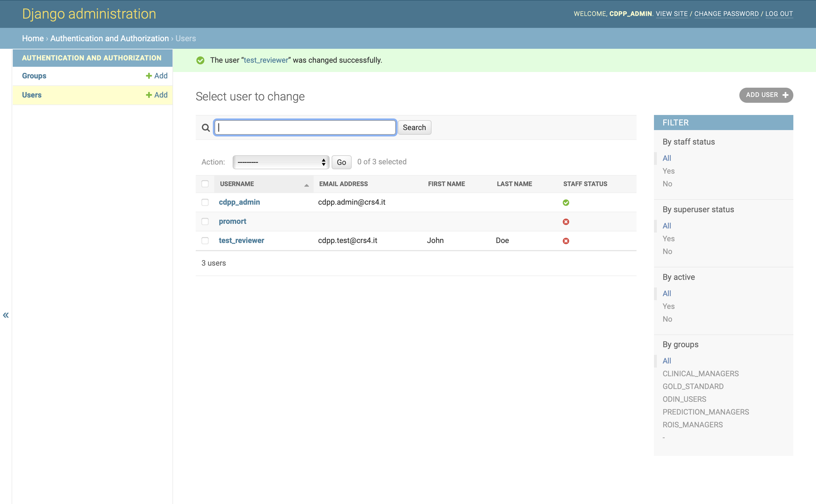Filter superuser status: Yes
This screenshot has height=504, width=816.
click(668, 239)
